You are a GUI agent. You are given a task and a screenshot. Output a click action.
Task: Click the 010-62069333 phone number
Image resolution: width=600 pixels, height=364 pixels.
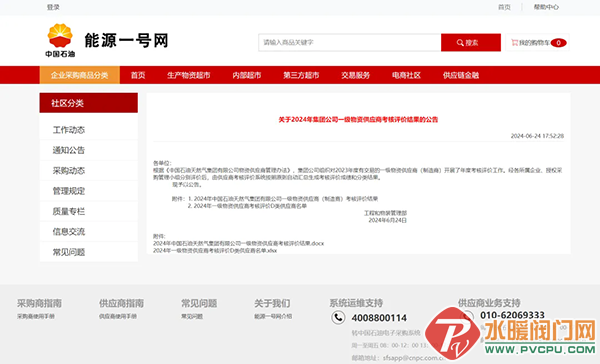(x=512, y=315)
